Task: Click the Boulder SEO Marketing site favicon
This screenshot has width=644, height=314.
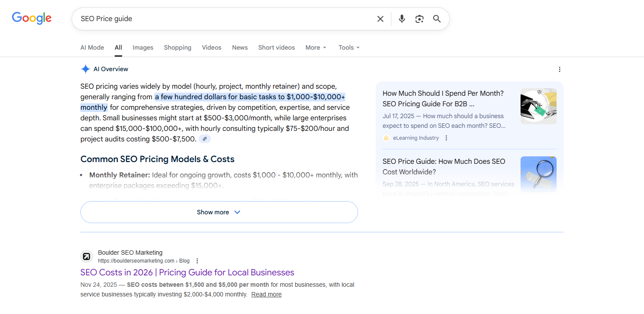Action: (x=87, y=256)
